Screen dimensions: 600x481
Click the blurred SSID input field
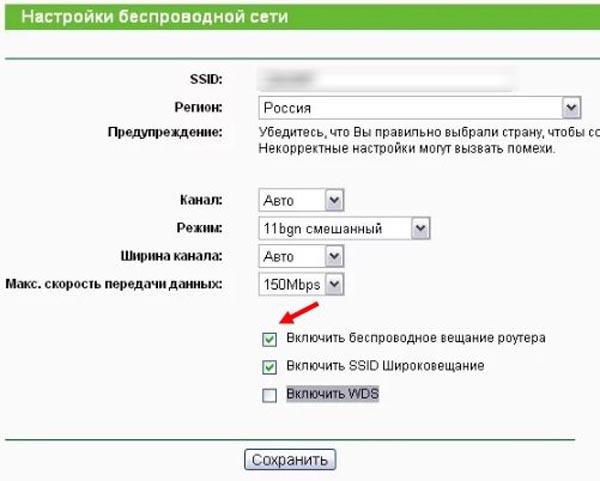[x=386, y=79]
